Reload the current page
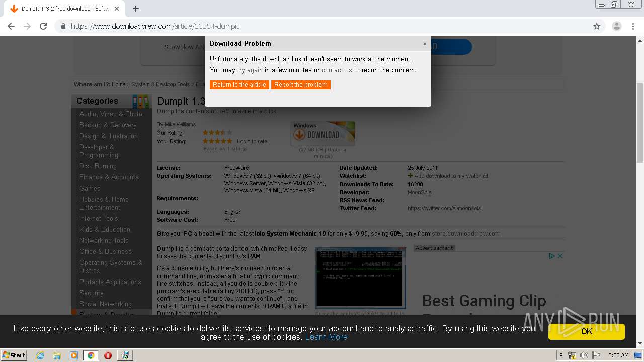Viewport: 644px width, 362px height. pos(43,26)
